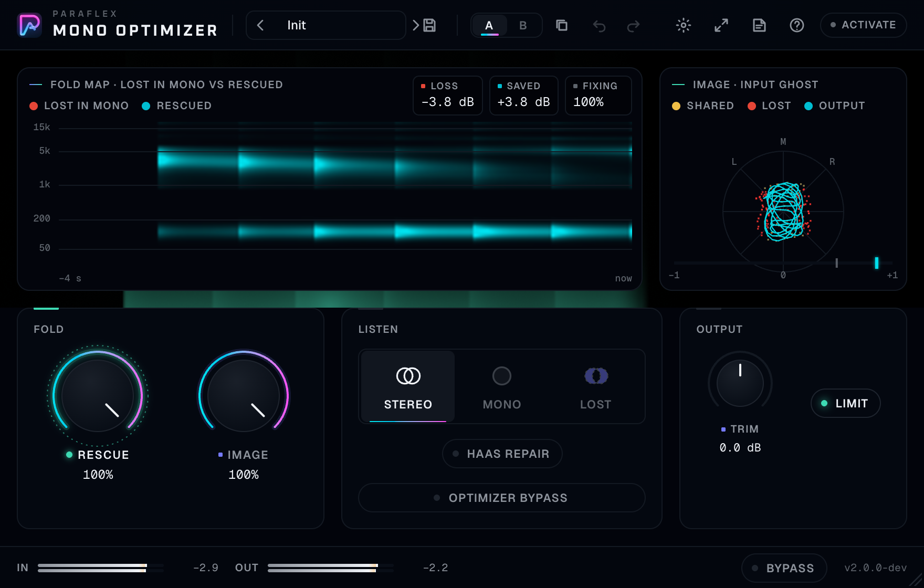Toggle HAAS REPAIR
924x588 pixels.
(x=502, y=454)
